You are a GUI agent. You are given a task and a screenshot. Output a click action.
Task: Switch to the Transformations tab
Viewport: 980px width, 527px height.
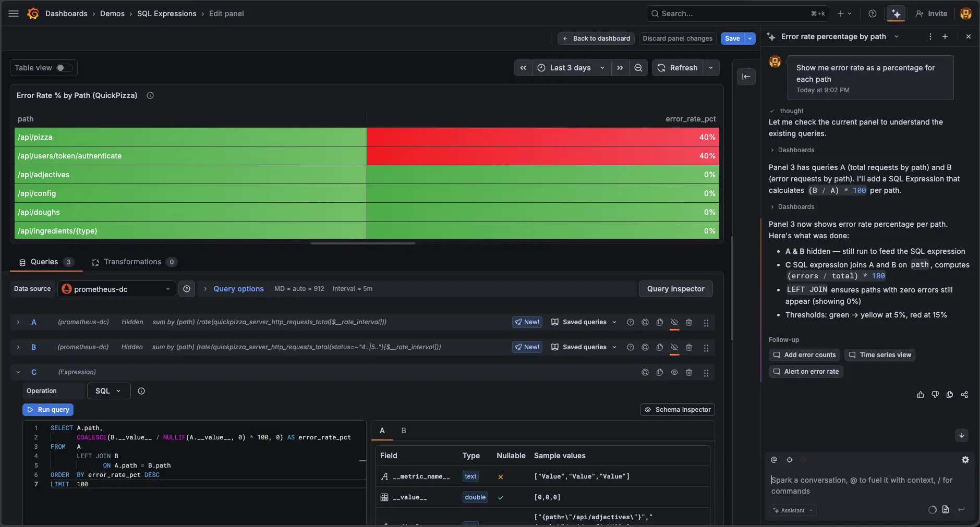tap(132, 262)
